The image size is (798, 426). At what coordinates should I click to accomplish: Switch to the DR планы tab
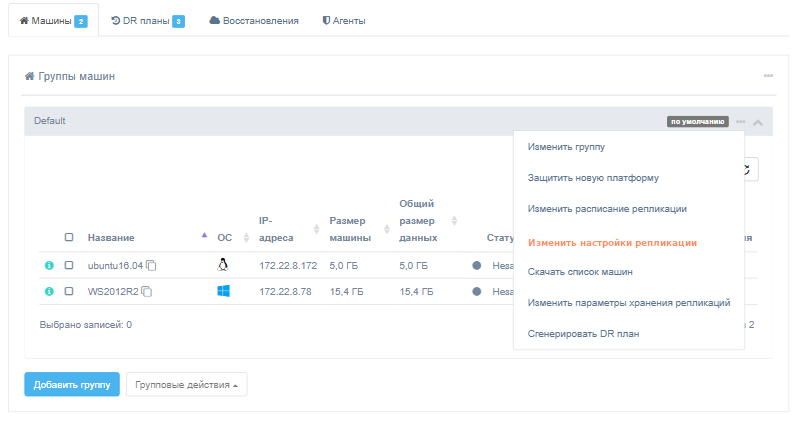[147, 20]
